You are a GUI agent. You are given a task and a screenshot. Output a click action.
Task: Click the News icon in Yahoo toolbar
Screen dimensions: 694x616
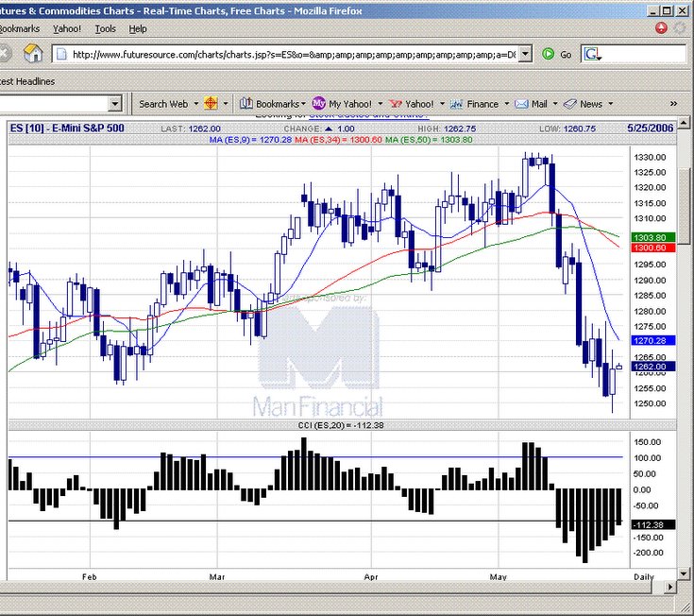tap(570, 104)
